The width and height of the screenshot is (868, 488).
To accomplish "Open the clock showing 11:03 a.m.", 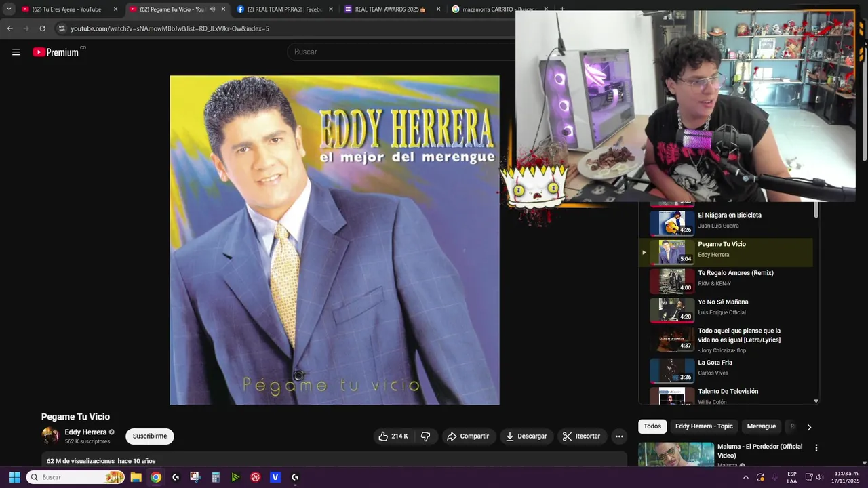I will 846,477.
